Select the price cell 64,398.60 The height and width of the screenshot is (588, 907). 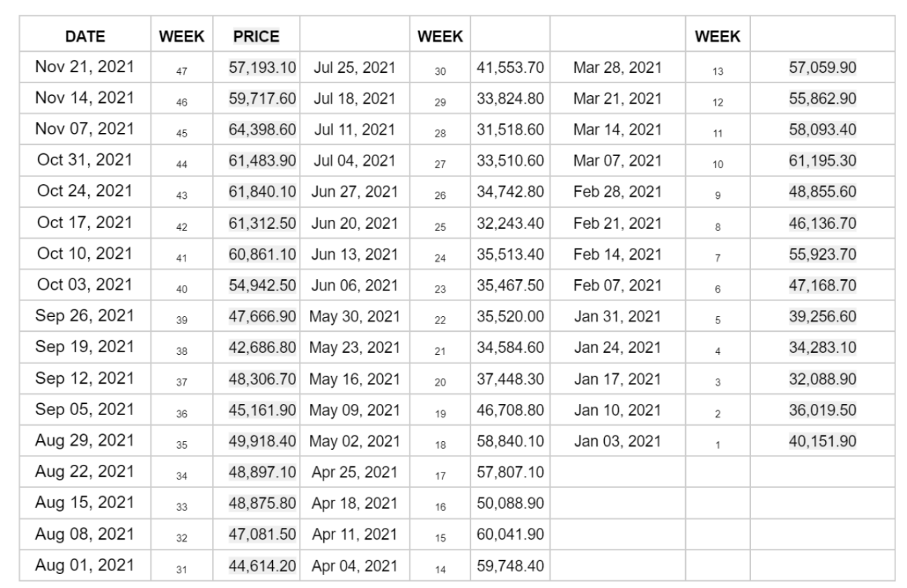click(x=263, y=129)
